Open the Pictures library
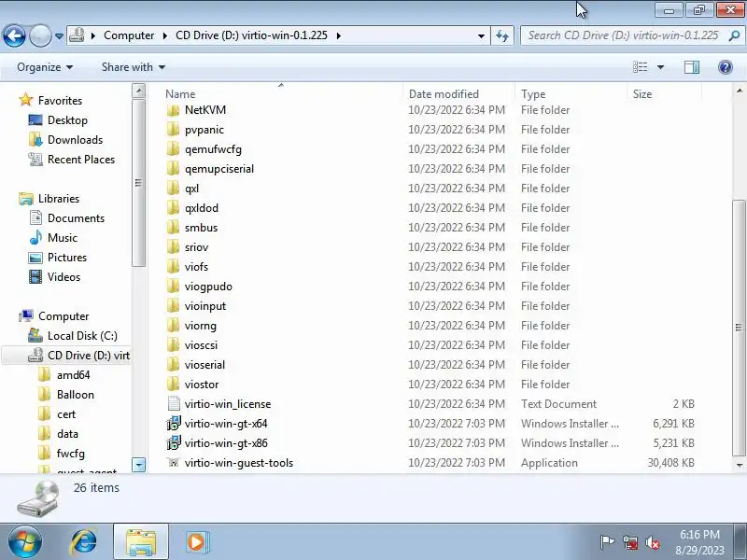This screenshot has width=747, height=560. click(67, 258)
